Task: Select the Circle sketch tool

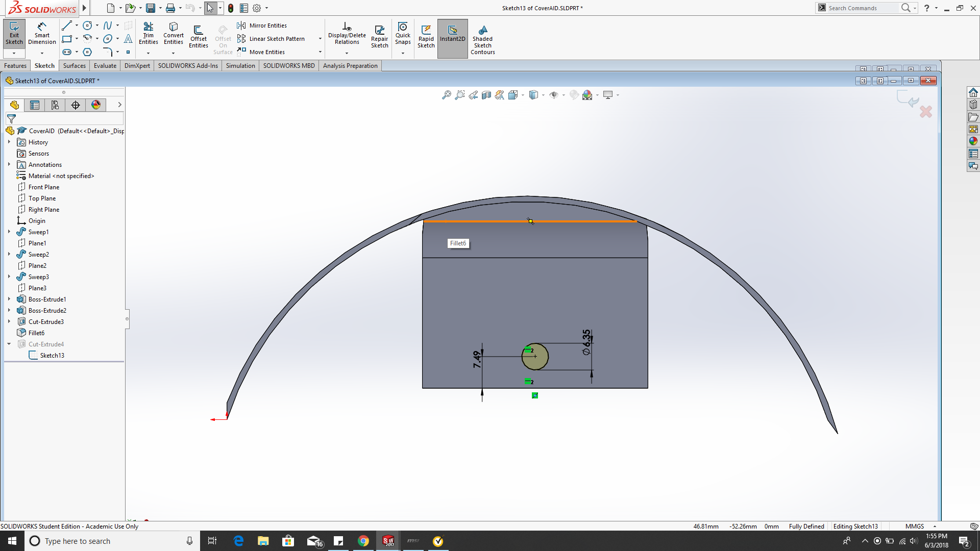Action: (x=87, y=26)
